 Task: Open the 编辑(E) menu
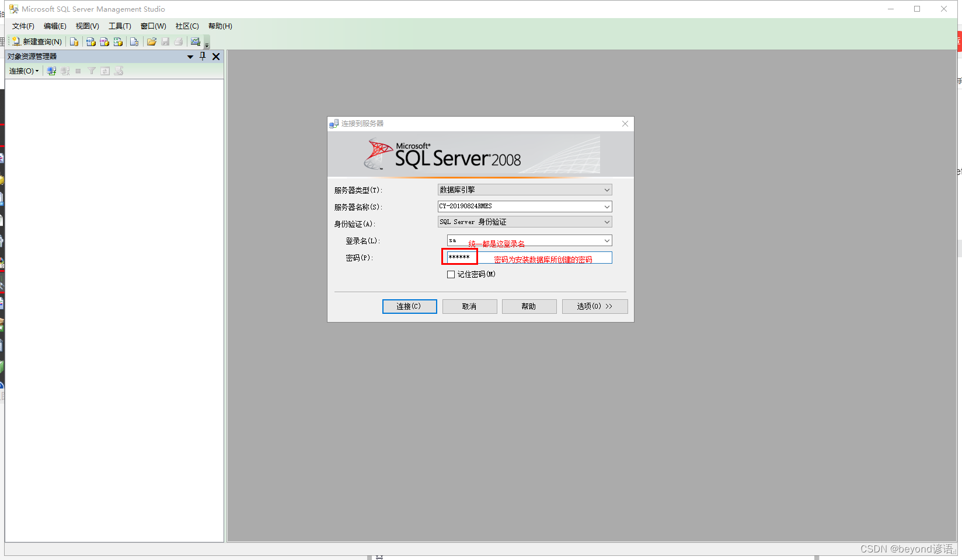(55, 26)
